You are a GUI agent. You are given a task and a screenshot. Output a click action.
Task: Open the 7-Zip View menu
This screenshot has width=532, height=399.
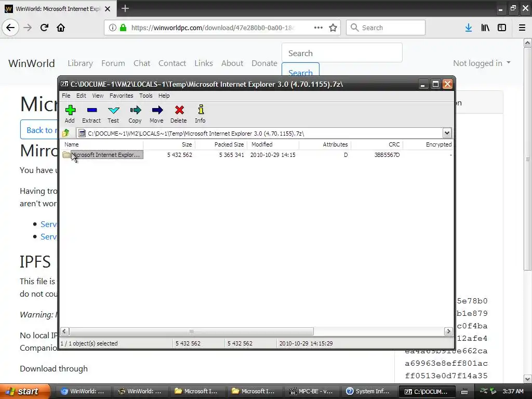[98, 96]
